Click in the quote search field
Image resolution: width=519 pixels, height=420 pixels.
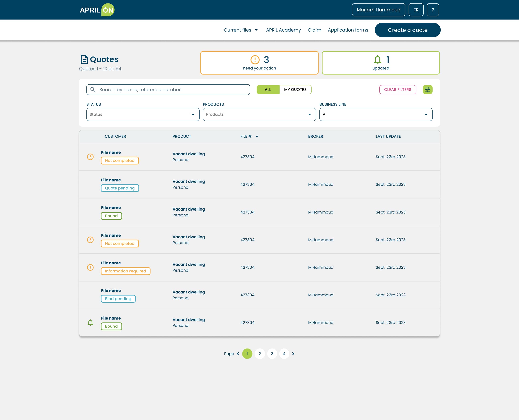point(172,90)
